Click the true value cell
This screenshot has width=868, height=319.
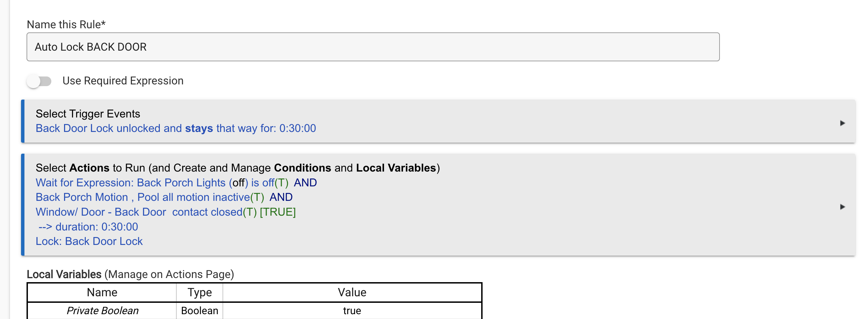[x=352, y=311]
